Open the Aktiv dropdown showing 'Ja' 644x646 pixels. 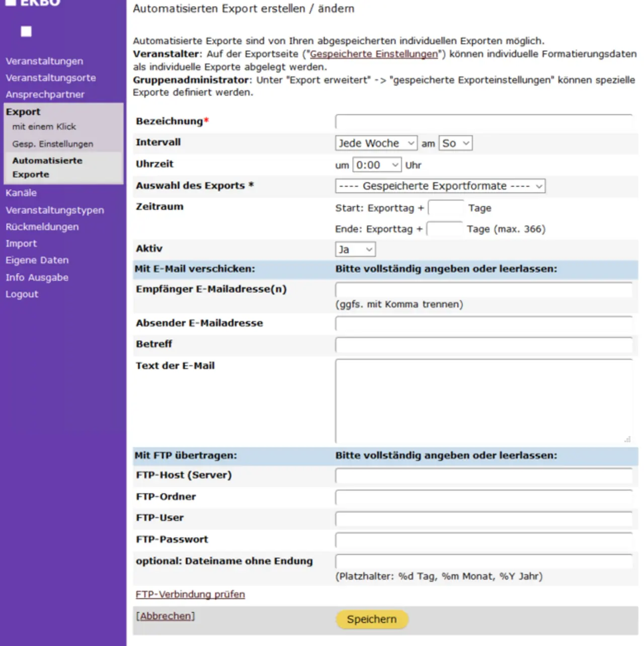tap(355, 250)
